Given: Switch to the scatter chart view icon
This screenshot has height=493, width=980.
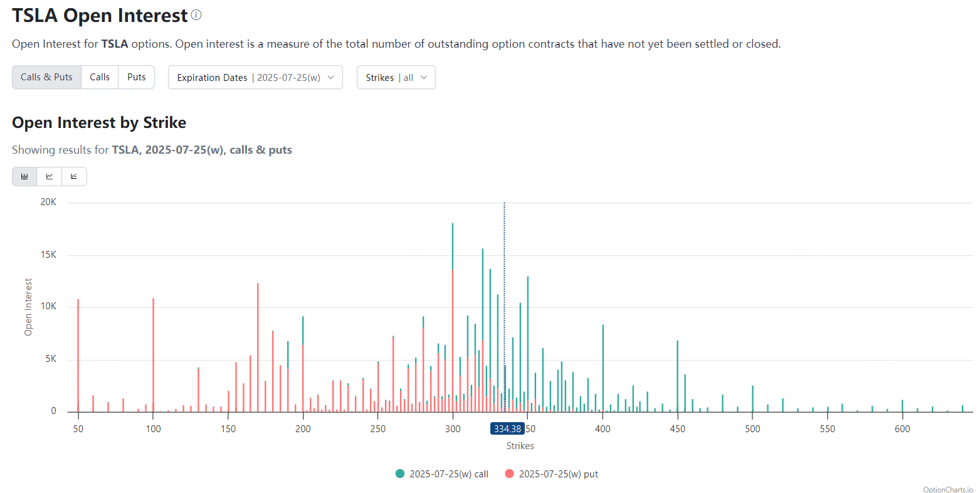Looking at the screenshot, I should tap(74, 176).
